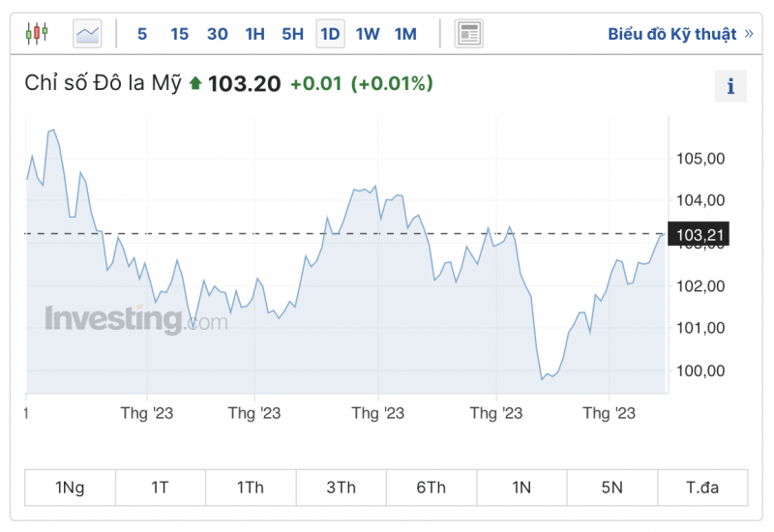Screen dimensions: 774x532
Task: Click the 100,00 axis label
Action: coord(700,370)
